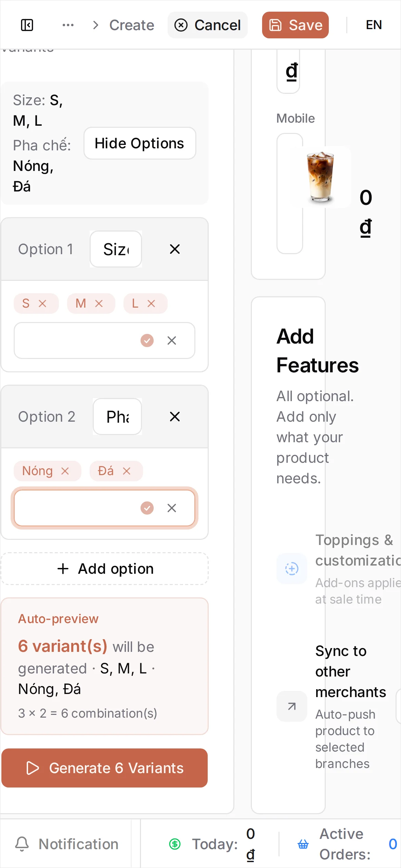401x868 pixels.
Task: Focus the Option 1 name field
Action: click(x=116, y=249)
